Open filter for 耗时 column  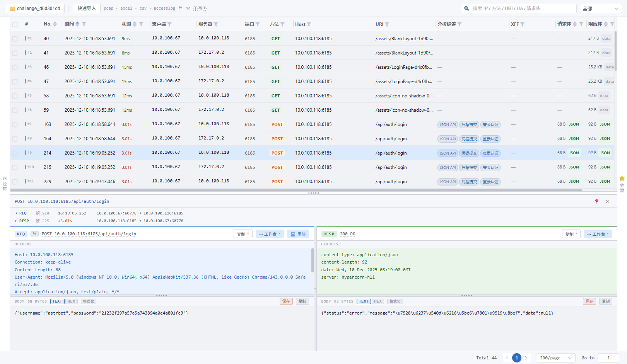[x=141, y=24]
